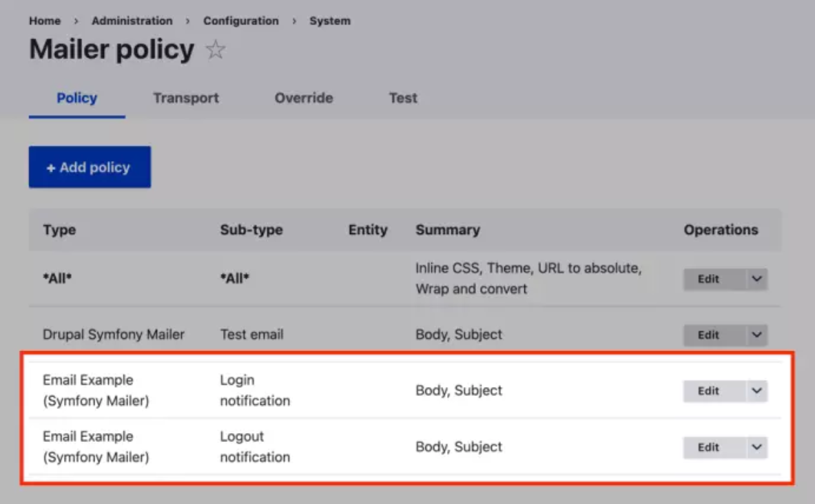This screenshot has width=815, height=504.
Task: Expand operations dropdown for *All* policy
Action: [x=756, y=279]
